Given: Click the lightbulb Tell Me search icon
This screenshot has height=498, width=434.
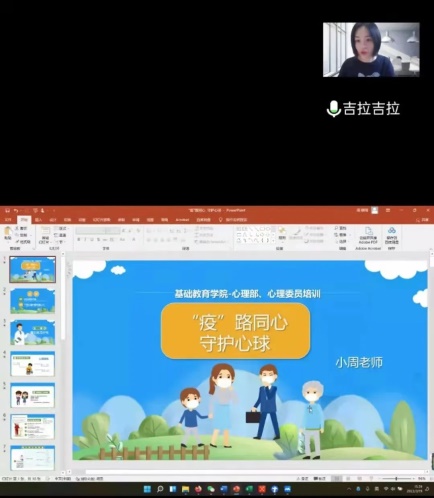Looking at the screenshot, I should pyautogui.click(x=220, y=220).
